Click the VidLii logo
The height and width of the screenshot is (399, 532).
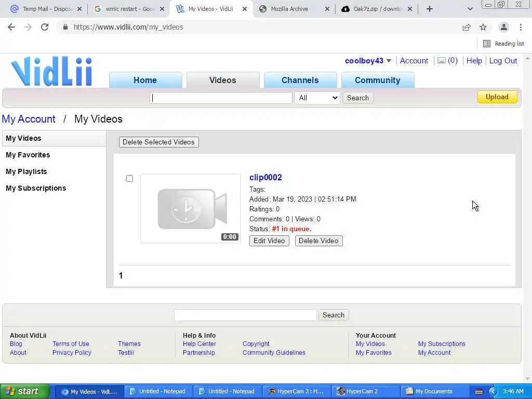tap(51, 71)
